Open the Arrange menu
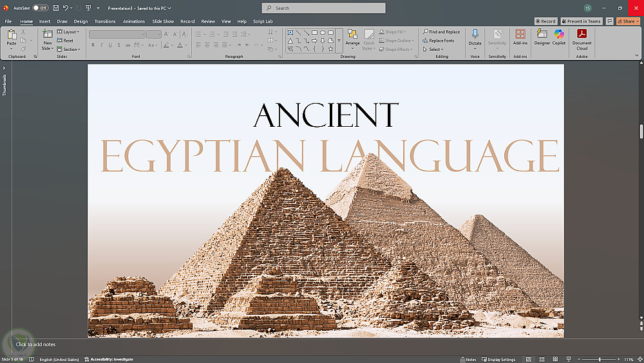 [352, 40]
